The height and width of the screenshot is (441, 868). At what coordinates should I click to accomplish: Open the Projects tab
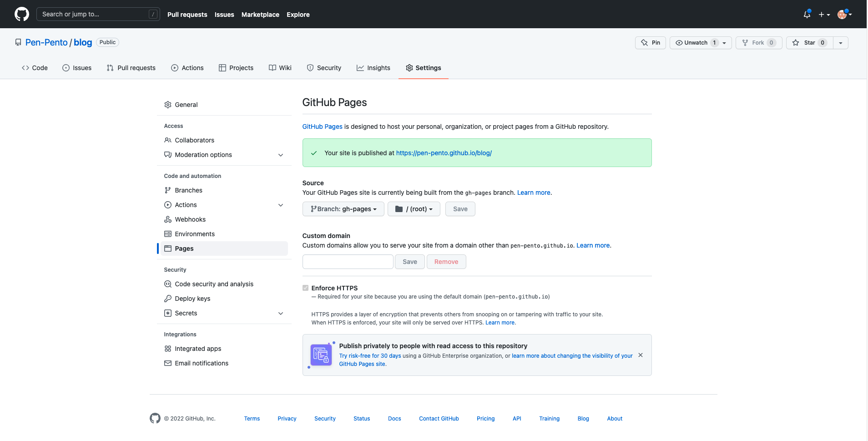pos(236,68)
